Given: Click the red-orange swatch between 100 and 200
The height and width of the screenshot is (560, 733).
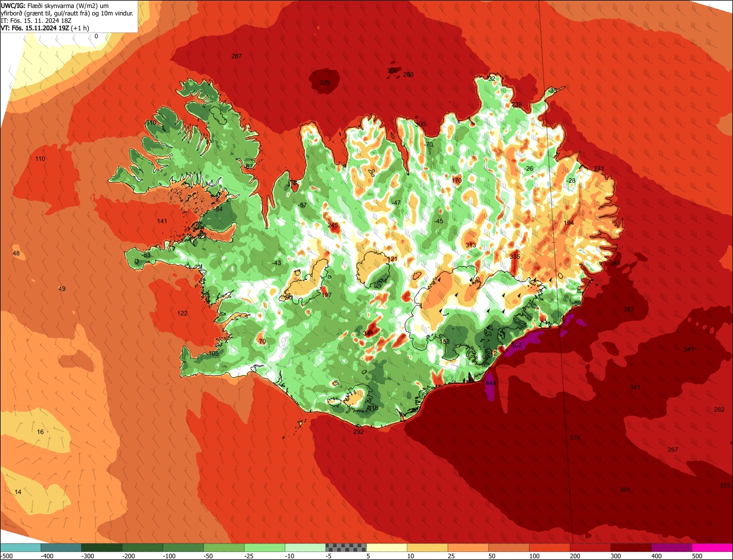Looking at the screenshot, I should pyautogui.click(x=549, y=547).
